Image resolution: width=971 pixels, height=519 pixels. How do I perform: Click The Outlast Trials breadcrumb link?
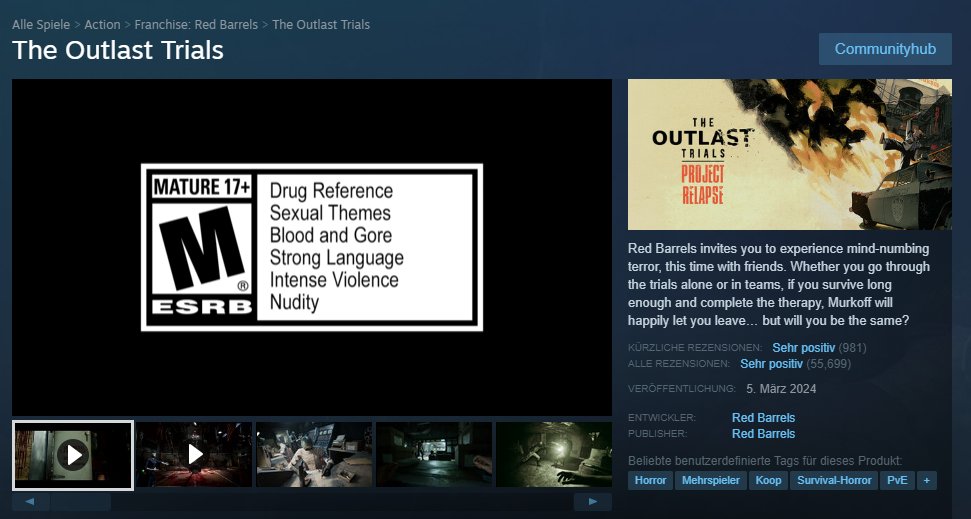point(321,25)
